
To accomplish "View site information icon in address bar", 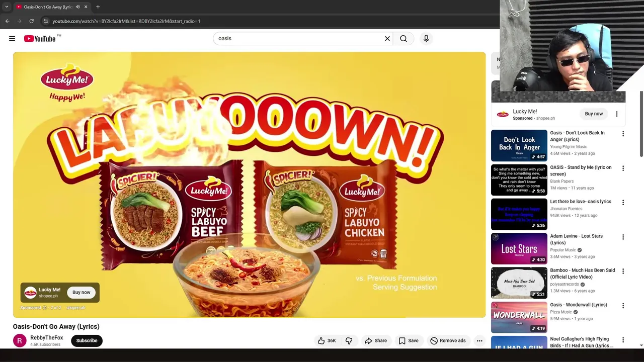I will (x=45, y=21).
